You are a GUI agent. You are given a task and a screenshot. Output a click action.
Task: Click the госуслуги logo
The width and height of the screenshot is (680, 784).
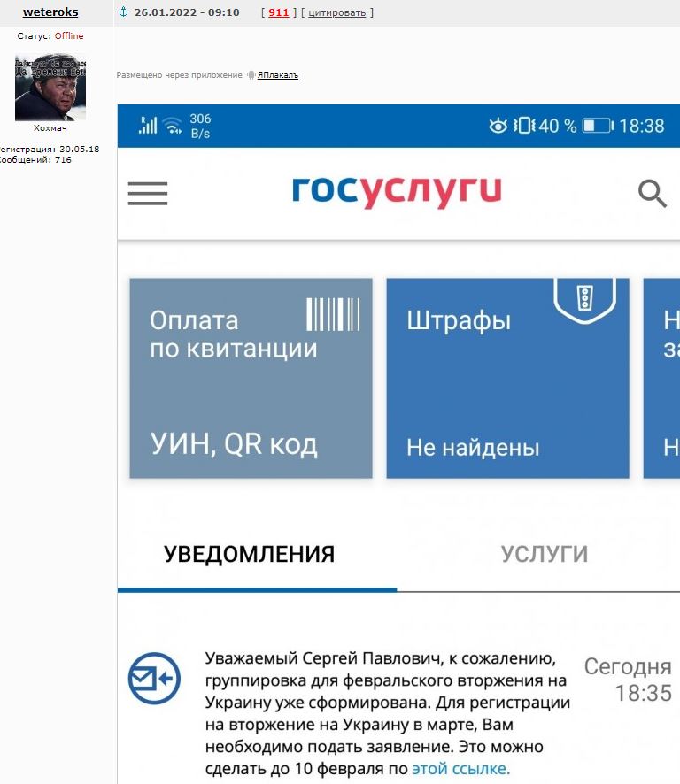(397, 191)
